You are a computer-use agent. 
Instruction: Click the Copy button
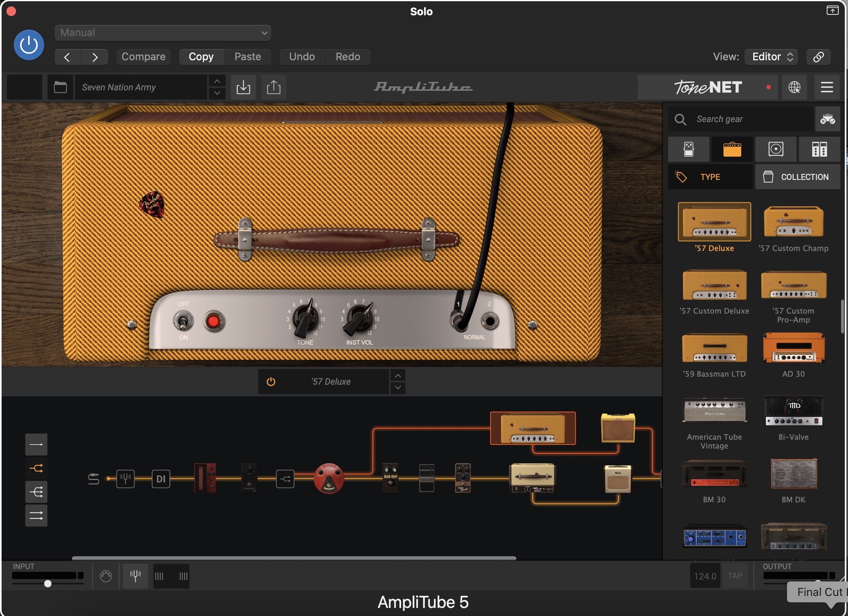201,57
